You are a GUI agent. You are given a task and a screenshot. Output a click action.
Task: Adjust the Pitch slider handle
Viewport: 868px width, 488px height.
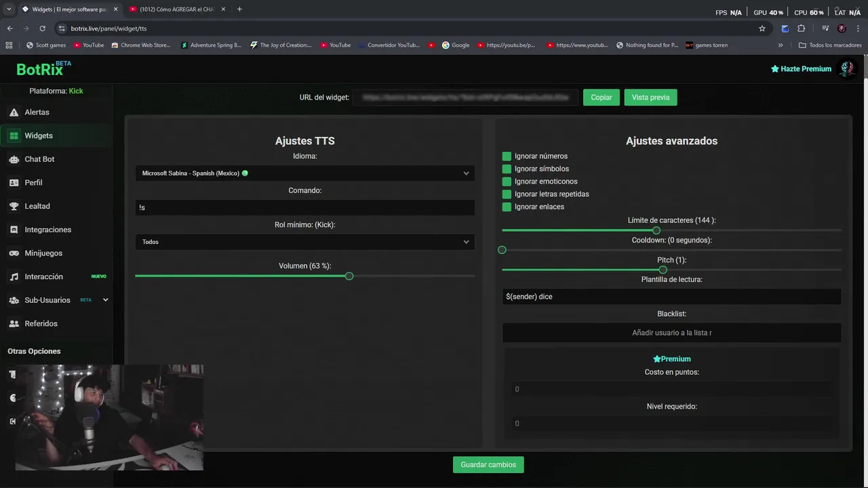tap(663, 270)
